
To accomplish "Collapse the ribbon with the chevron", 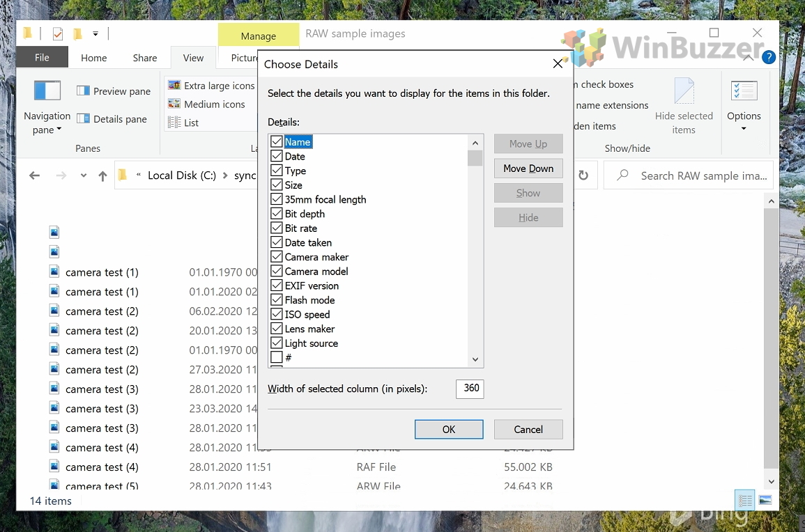I will click(748, 58).
